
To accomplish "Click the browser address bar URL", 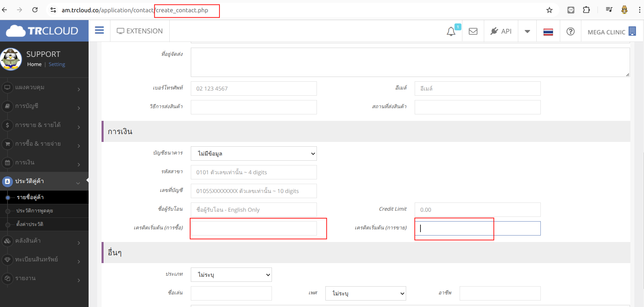I will (x=135, y=10).
